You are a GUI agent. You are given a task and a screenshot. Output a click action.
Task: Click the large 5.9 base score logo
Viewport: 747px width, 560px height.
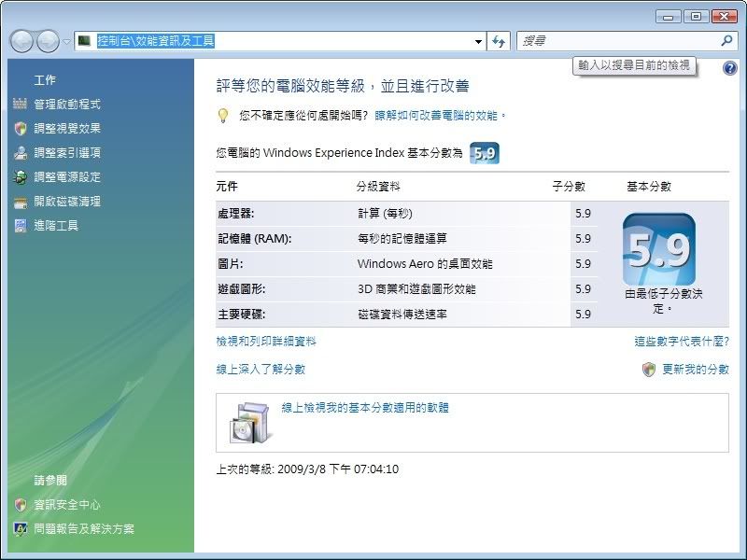click(x=659, y=249)
